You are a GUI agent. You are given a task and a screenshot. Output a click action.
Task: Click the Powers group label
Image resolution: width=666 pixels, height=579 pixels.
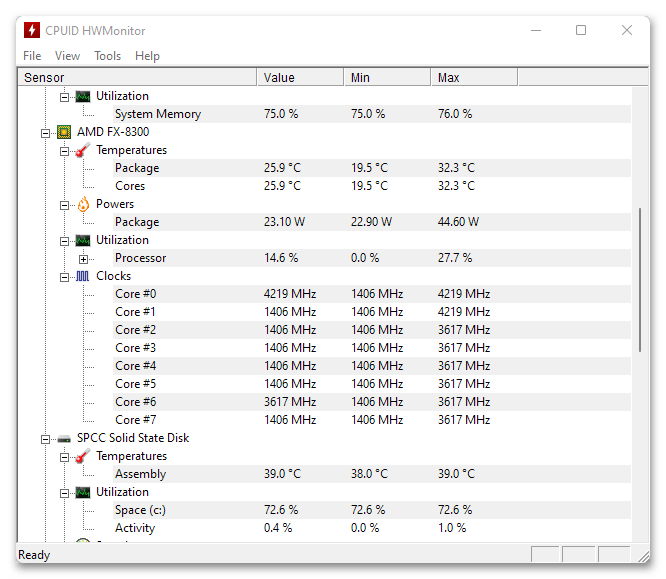point(115,204)
